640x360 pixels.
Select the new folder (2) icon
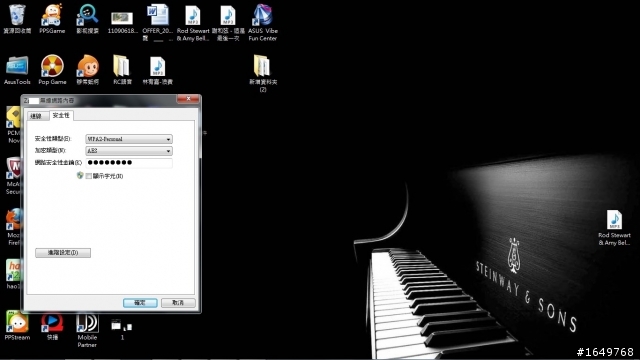pyautogui.click(x=263, y=73)
